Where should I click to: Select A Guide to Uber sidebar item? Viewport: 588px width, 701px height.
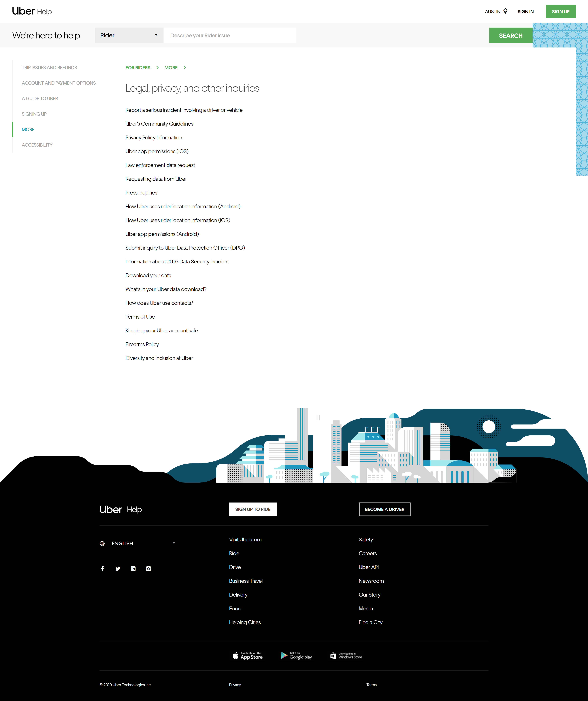[40, 98]
